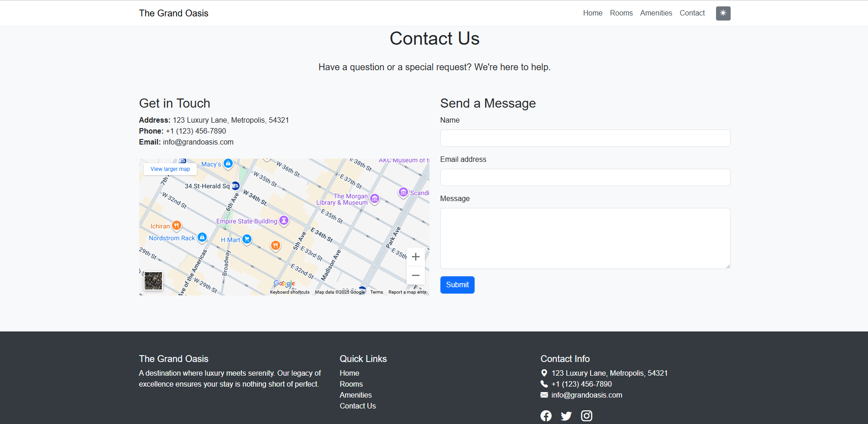Click into the Name input field
The height and width of the screenshot is (424, 868).
click(x=585, y=138)
